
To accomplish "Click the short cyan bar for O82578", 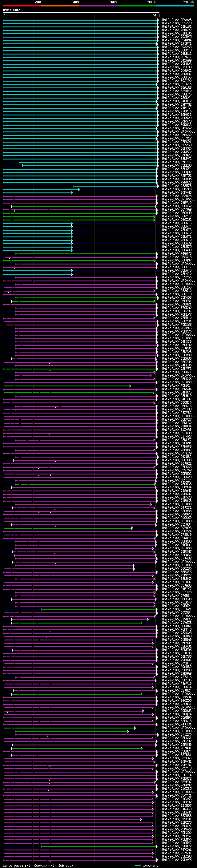I will coord(116,186).
